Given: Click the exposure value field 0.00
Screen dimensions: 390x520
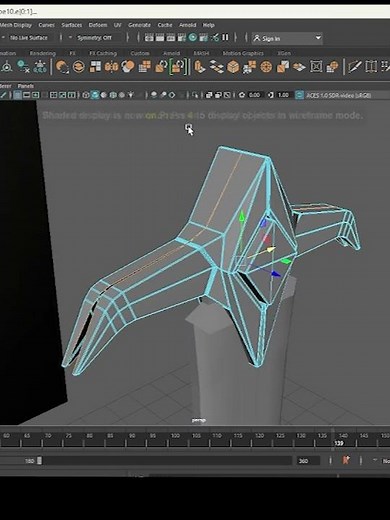Looking at the screenshot, I should [x=254, y=95].
